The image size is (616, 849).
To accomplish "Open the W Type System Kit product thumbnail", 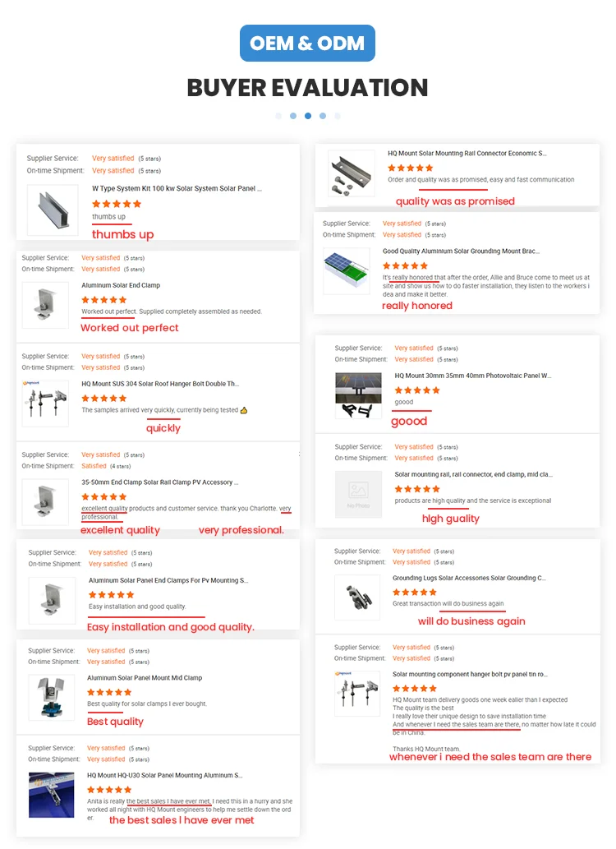I will [52, 210].
